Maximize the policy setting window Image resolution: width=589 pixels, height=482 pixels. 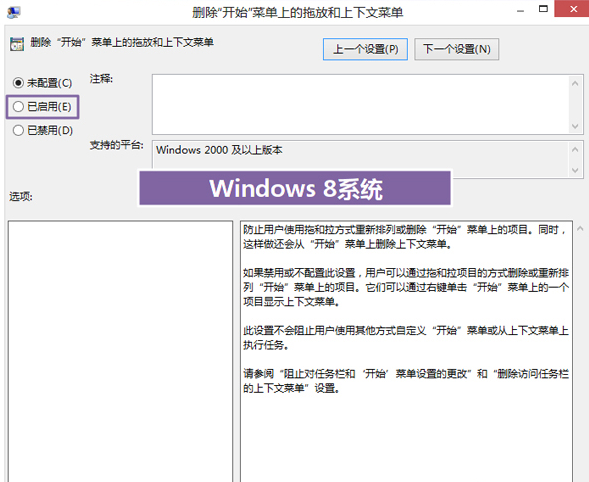(543, 9)
